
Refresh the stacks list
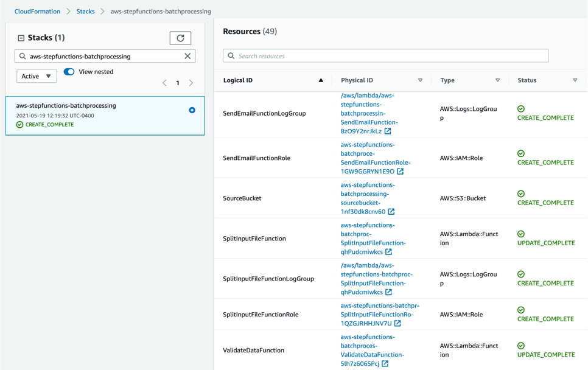(x=180, y=38)
